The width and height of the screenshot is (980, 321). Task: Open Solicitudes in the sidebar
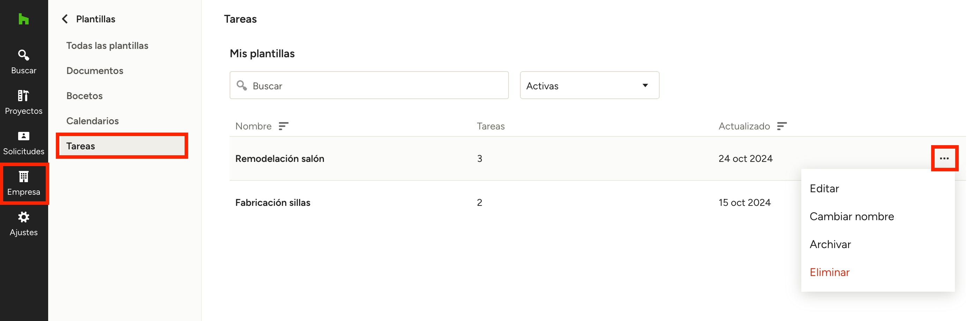point(24,143)
